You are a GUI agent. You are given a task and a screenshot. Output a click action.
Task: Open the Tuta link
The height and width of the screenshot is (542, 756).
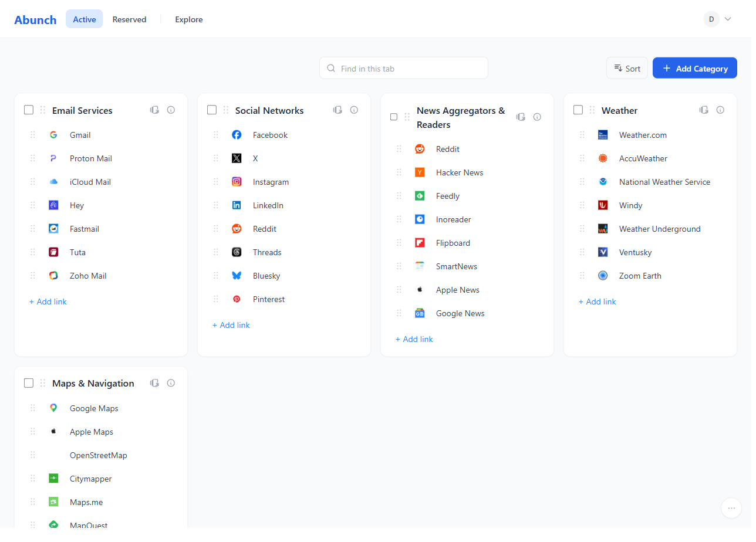pos(77,252)
